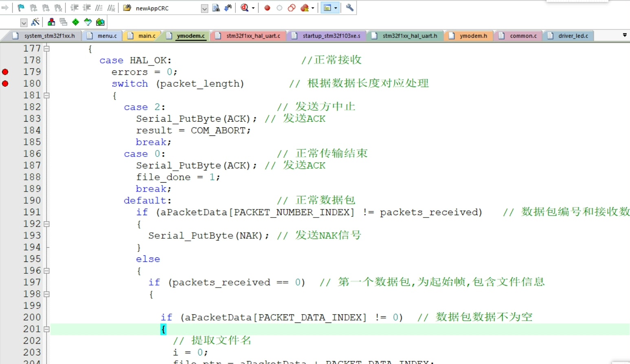The width and height of the screenshot is (630, 364).
Task: Uncomment selection with the toolbar icon
Action: 111,8
